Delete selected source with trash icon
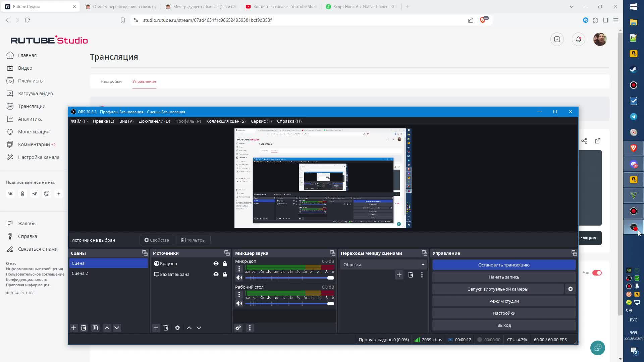This screenshot has width=644, height=362. [166, 328]
